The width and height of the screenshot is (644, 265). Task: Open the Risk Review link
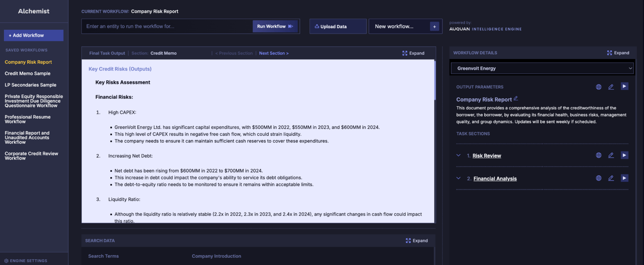pos(487,156)
